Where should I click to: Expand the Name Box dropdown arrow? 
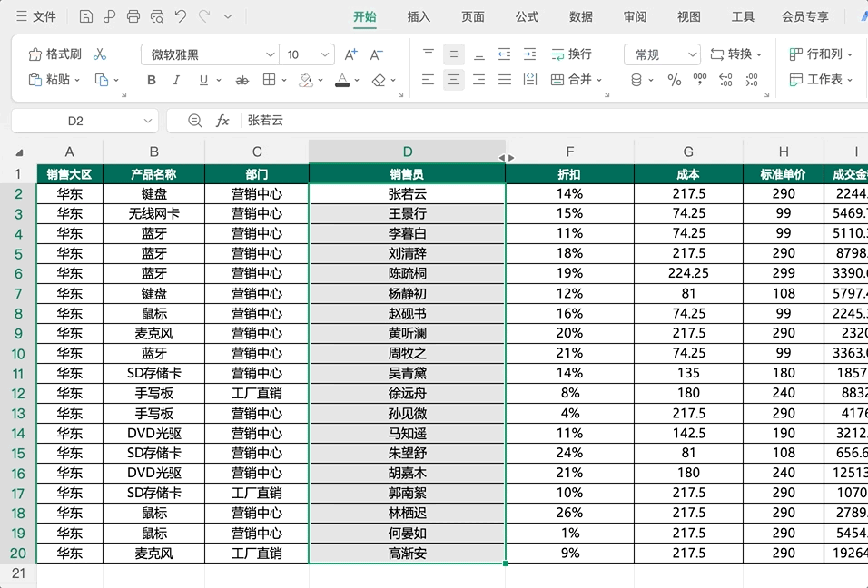click(148, 121)
